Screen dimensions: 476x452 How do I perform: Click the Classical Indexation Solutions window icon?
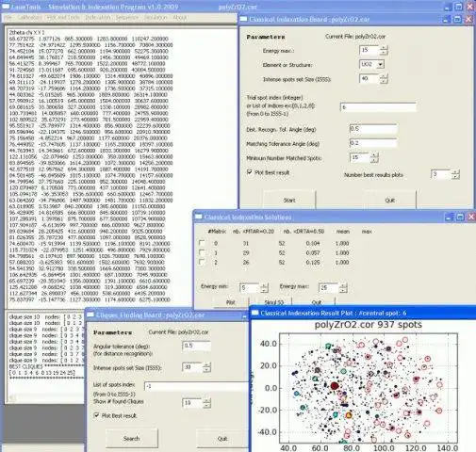click(198, 217)
